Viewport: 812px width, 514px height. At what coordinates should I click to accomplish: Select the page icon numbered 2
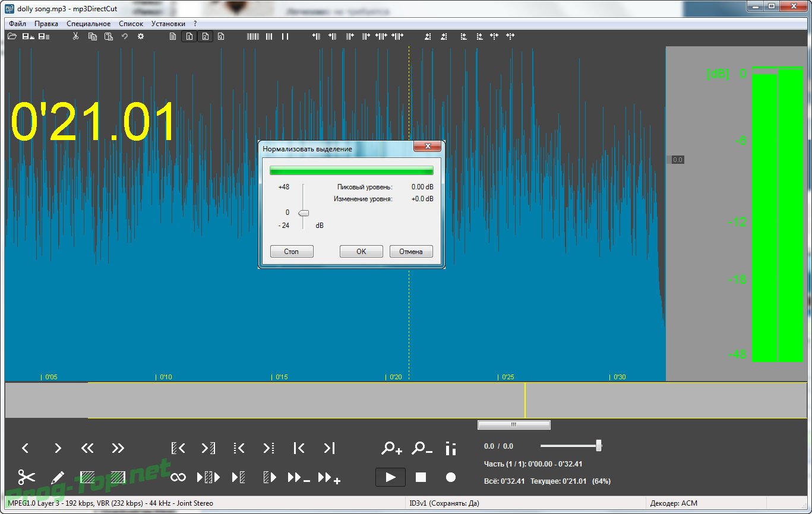[205, 36]
